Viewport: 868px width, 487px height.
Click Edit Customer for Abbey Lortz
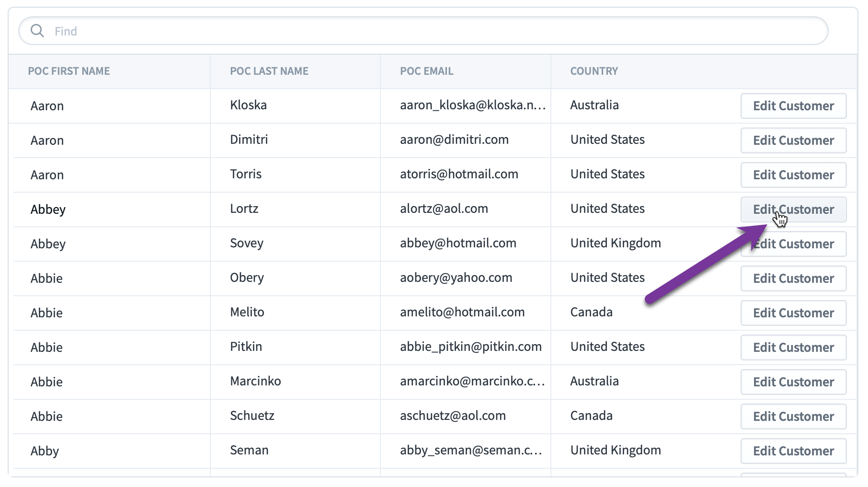(793, 209)
